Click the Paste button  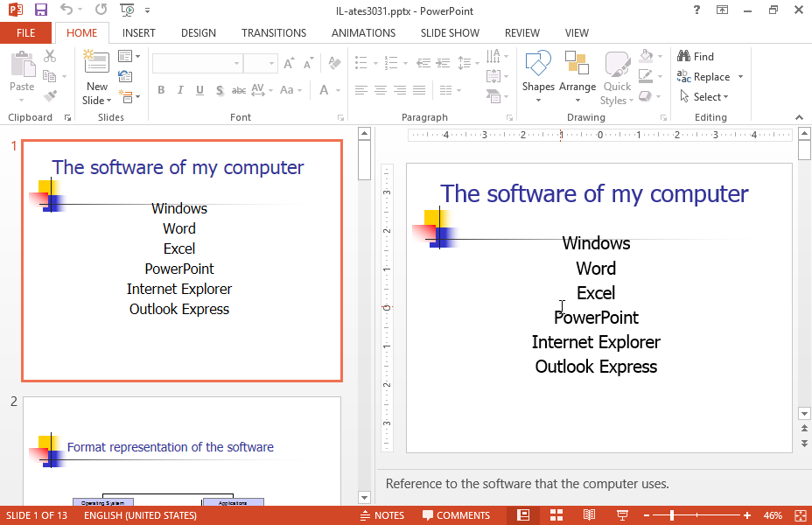(x=22, y=75)
